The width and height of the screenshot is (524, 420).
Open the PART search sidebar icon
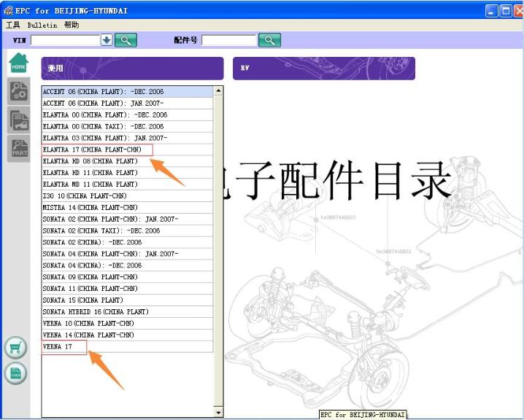click(x=19, y=149)
